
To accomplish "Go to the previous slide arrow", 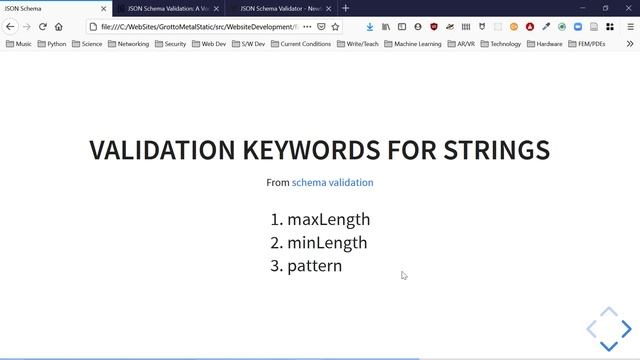I will click(591, 329).
